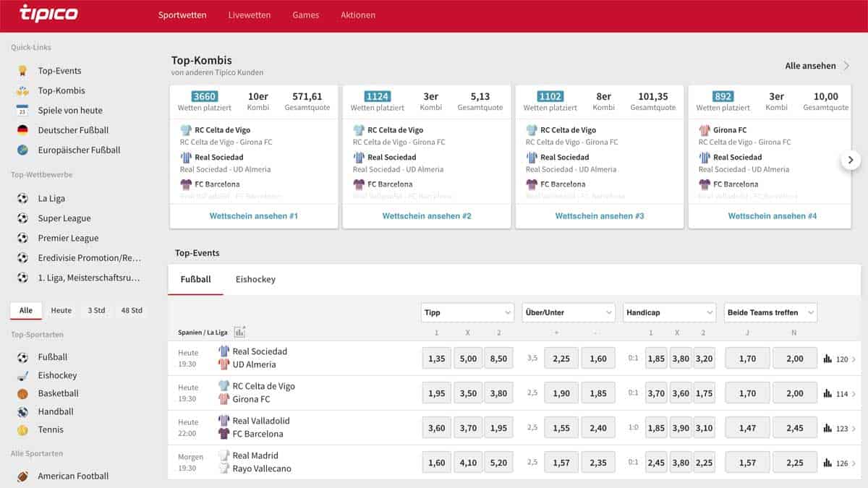The width and height of the screenshot is (868, 488).
Task: Open Livewetten in top navigation
Action: tap(250, 15)
